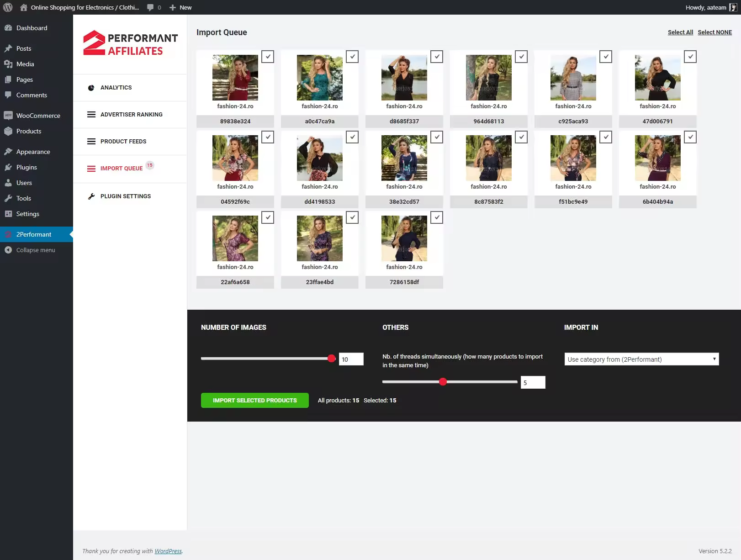The height and width of the screenshot is (560, 741).
Task: Click product ID label 23ffae4bd
Action: [x=320, y=282]
